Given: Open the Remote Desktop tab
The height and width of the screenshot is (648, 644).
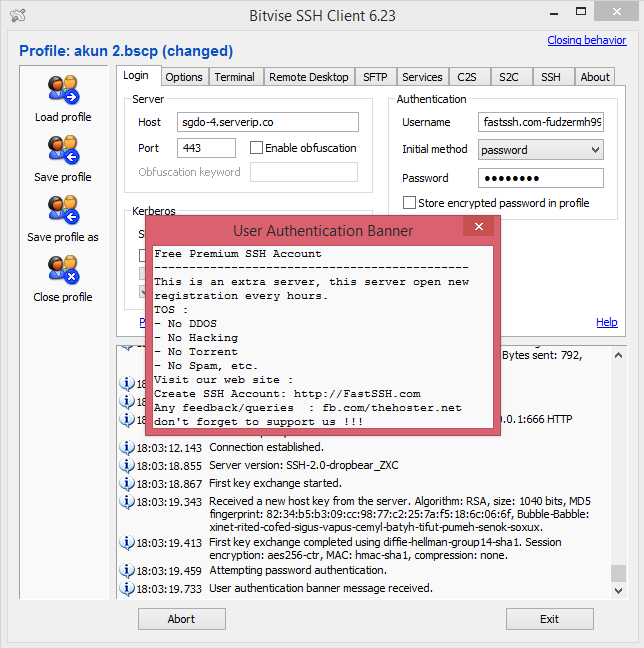Looking at the screenshot, I should point(309,77).
